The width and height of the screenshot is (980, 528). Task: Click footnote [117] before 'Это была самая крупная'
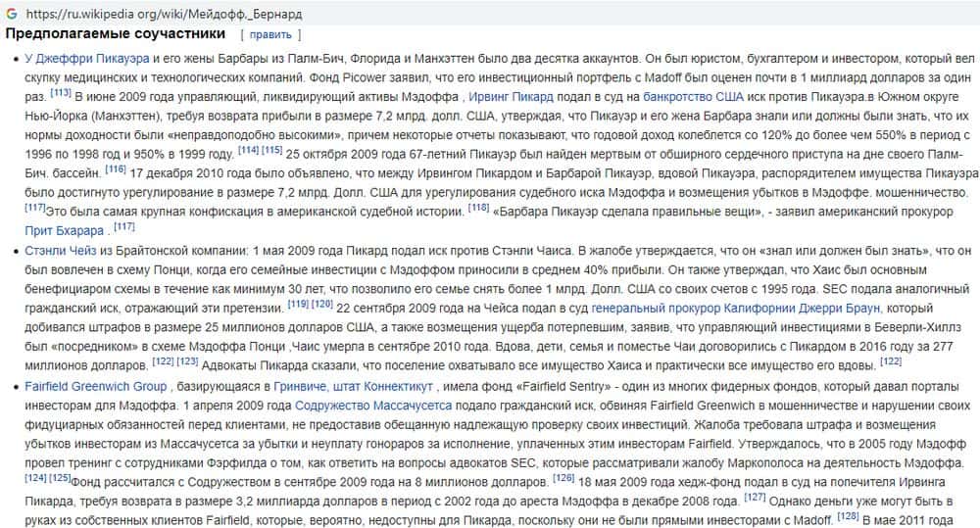pos(35,208)
